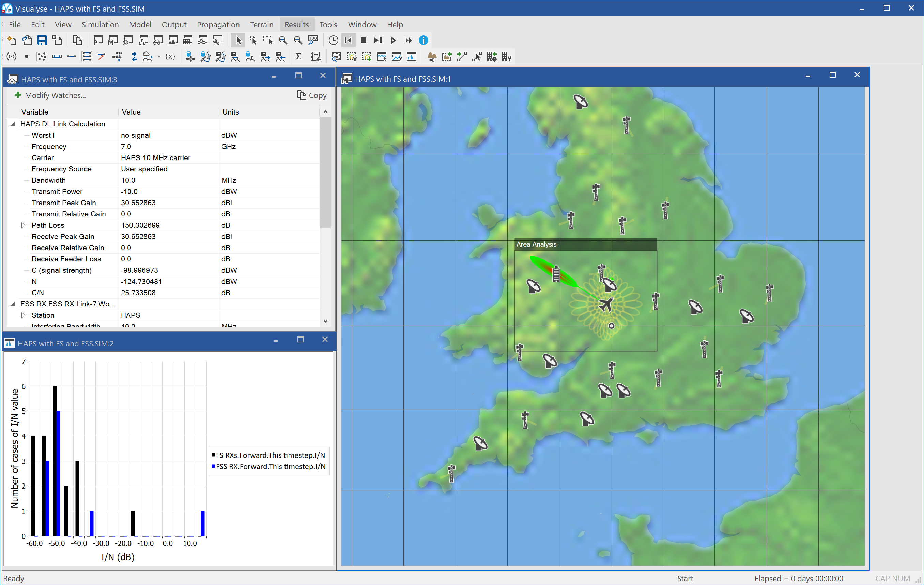Expand the Station HAPS row

coord(24,315)
